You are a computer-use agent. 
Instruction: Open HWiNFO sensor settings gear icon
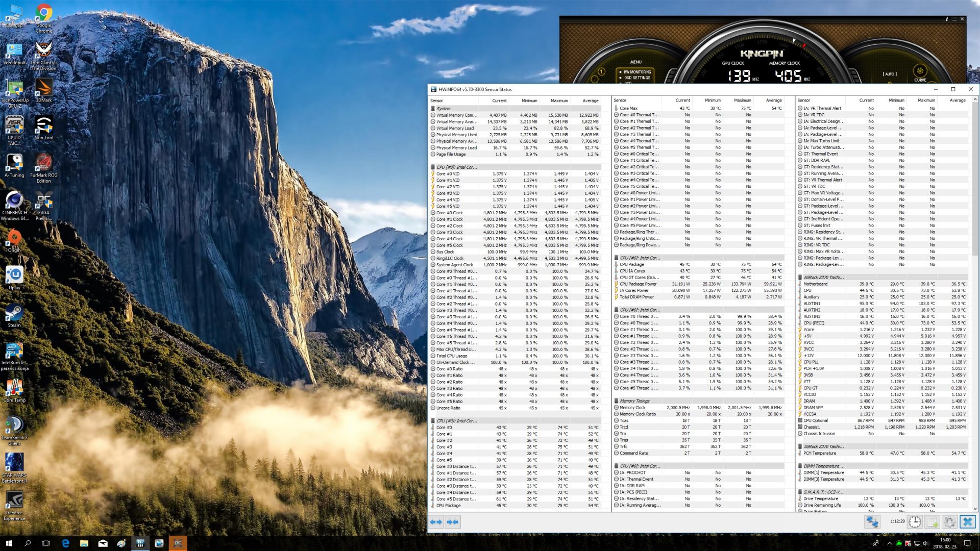click(x=949, y=522)
